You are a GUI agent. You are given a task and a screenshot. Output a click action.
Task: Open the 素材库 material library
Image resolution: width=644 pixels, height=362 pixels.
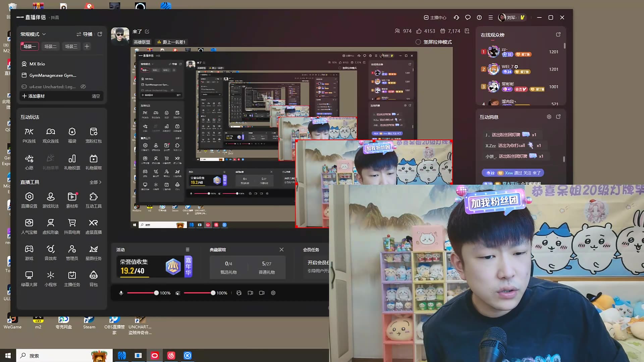pyautogui.click(x=72, y=200)
